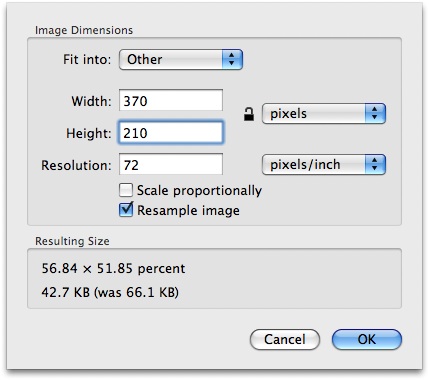The image size is (429, 380).
Task: Click the Scale proportionally label text
Action: [199, 191]
